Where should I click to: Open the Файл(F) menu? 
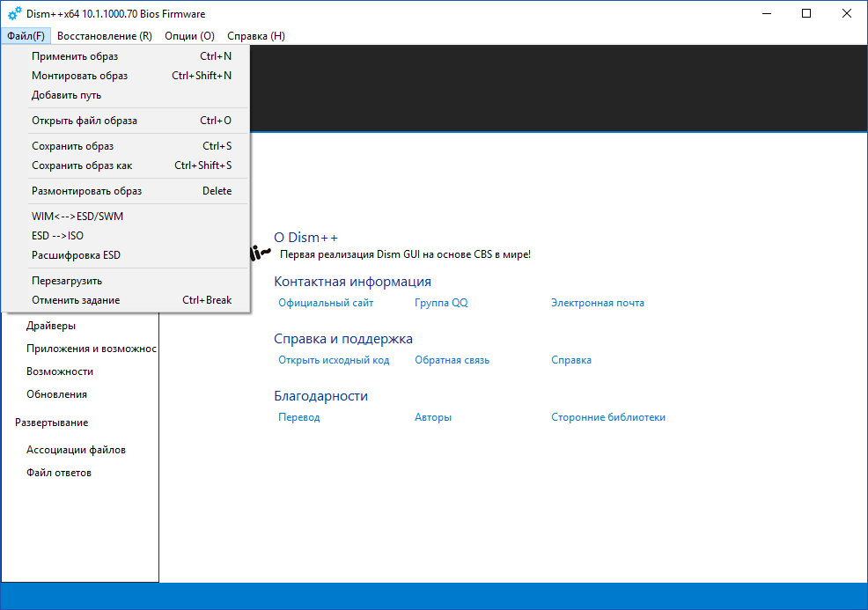[26, 36]
